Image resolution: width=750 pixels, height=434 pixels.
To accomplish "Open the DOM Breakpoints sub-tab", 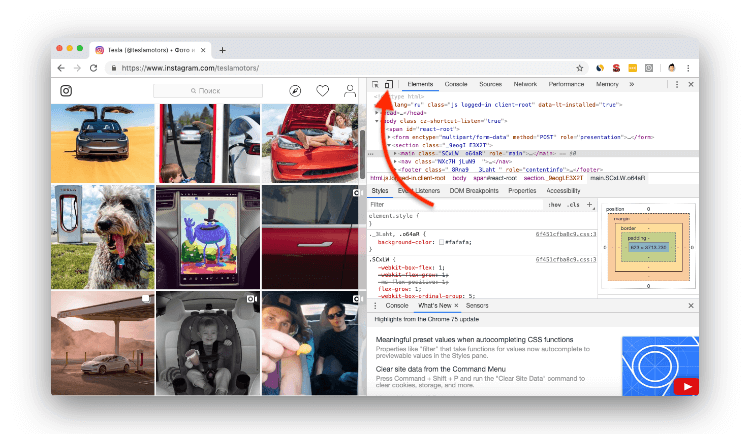I will [474, 190].
